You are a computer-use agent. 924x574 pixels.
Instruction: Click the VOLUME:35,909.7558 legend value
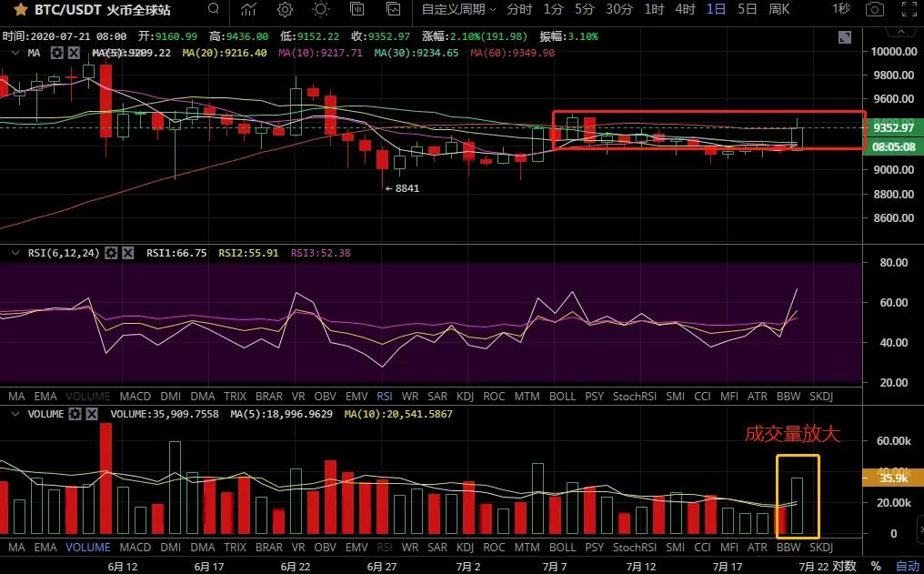[165, 414]
